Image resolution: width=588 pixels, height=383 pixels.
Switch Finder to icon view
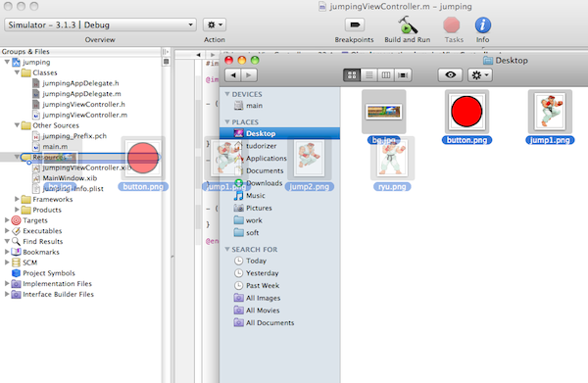coord(352,75)
